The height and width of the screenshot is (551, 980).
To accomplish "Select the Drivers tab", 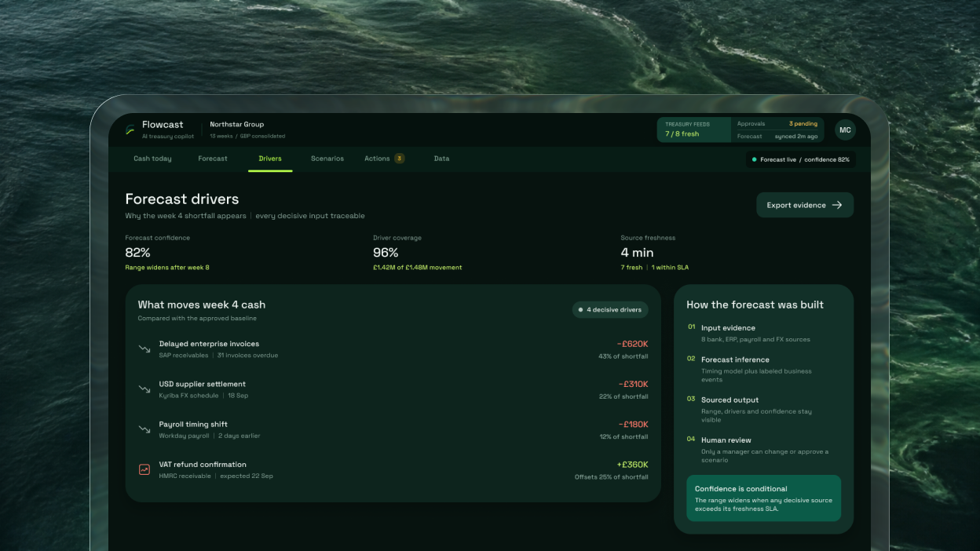I will click(270, 159).
